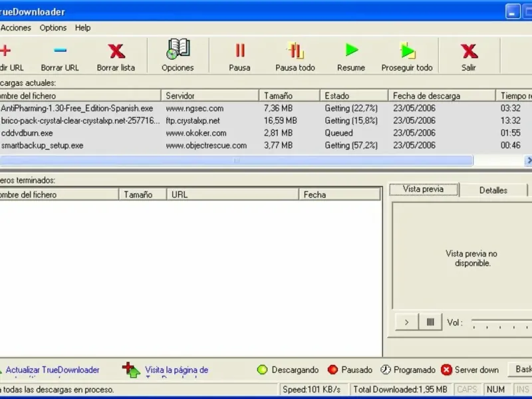Click the 7,36 MB size cell
This screenshot has width=532, height=399.
278,108
